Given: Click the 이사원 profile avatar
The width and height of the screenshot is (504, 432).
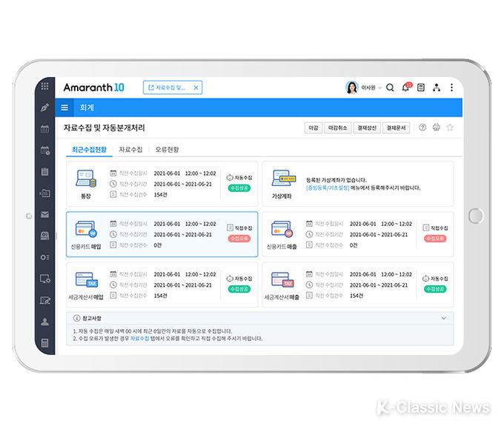Looking at the screenshot, I should click(351, 87).
